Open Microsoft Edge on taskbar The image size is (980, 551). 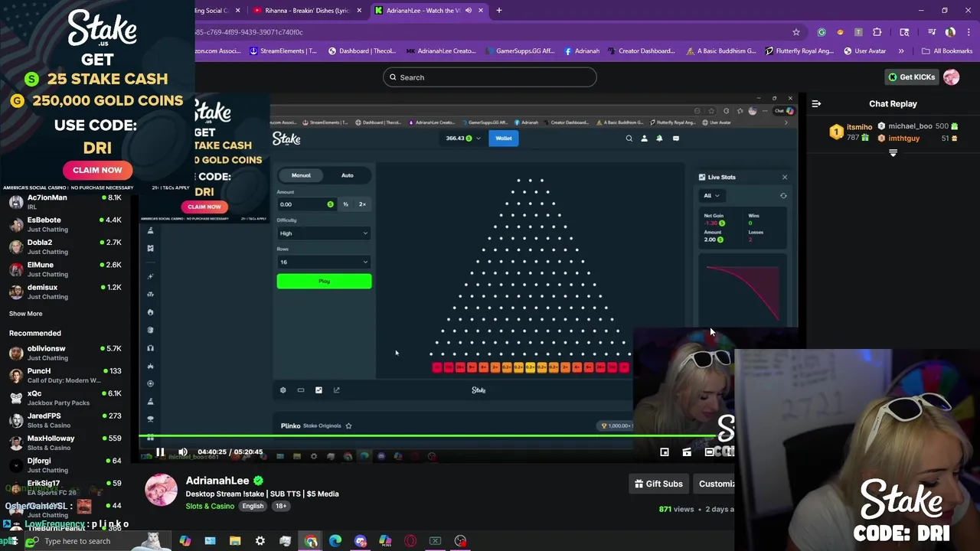pos(335,541)
